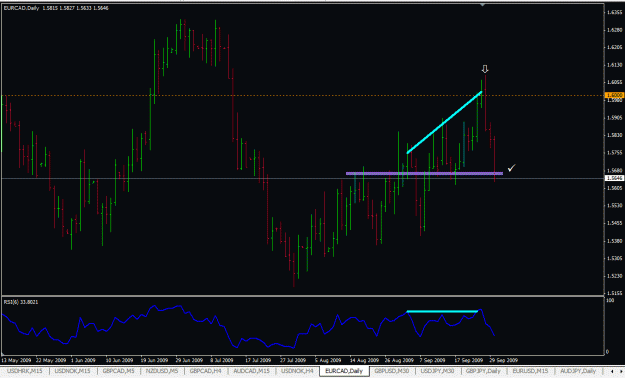Click the 17 Sep 2009 date label
The width and height of the screenshot is (625, 378).
(x=469, y=360)
